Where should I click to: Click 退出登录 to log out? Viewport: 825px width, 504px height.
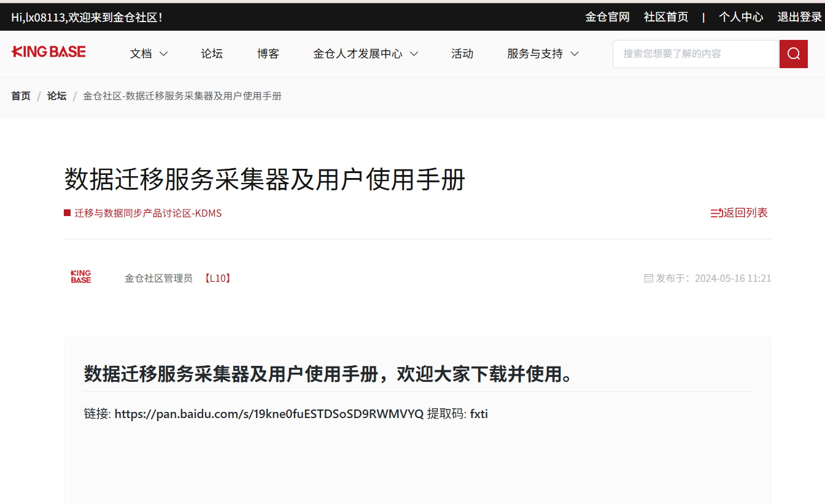(x=800, y=17)
